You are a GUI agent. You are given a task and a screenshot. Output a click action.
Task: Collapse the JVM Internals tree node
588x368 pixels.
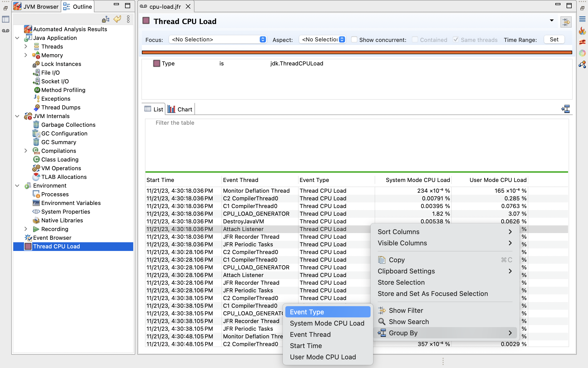tap(17, 116)
